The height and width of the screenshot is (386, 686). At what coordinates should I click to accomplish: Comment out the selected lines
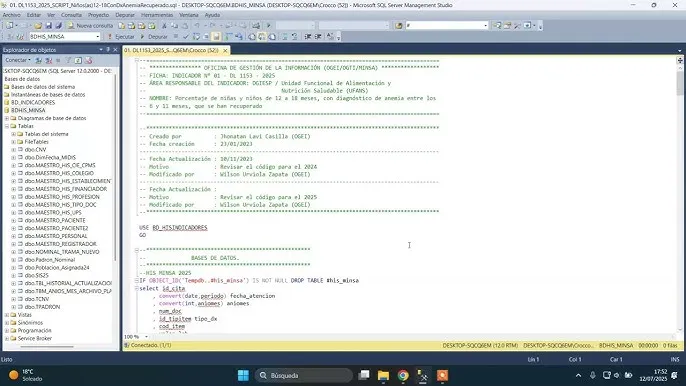[x=284, y=37]
